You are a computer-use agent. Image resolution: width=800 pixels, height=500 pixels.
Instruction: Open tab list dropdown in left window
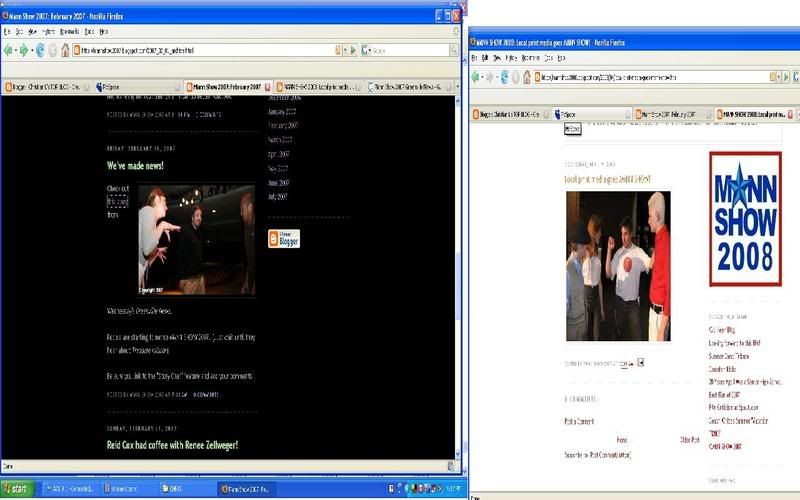[x=457, y=87]
